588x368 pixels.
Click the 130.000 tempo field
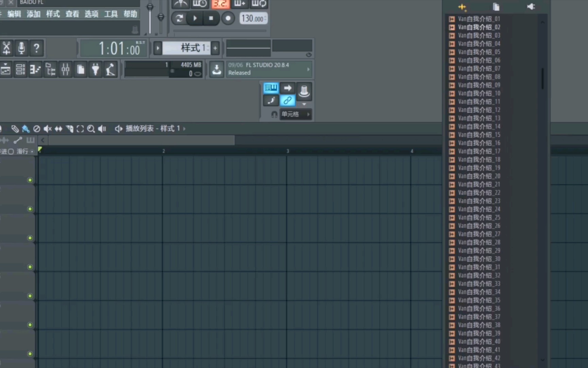(254, 18)
